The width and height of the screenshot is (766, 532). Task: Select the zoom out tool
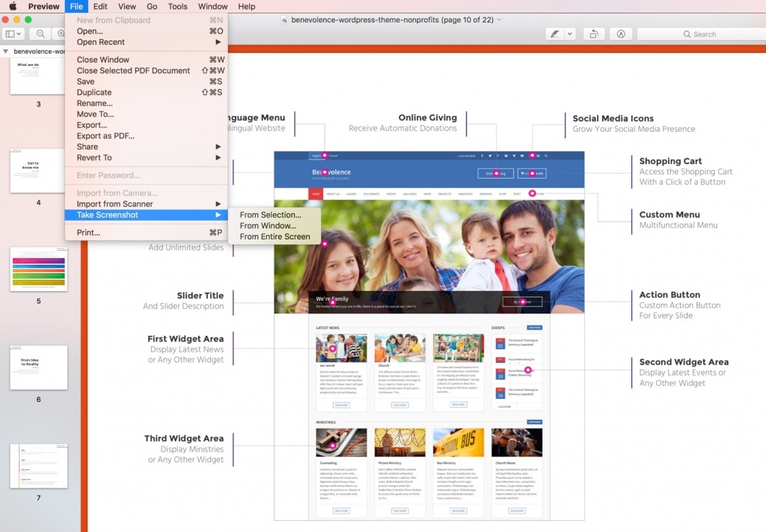tap(41, 34)
